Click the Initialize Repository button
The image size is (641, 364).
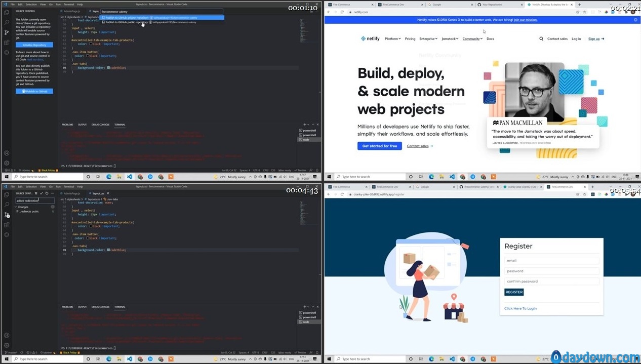click(x=34, y=45)
